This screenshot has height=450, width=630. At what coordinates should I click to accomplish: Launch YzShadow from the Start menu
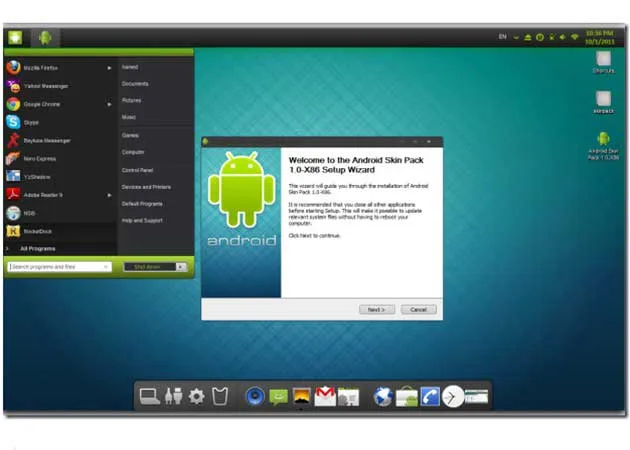click(x=58, y=177)
